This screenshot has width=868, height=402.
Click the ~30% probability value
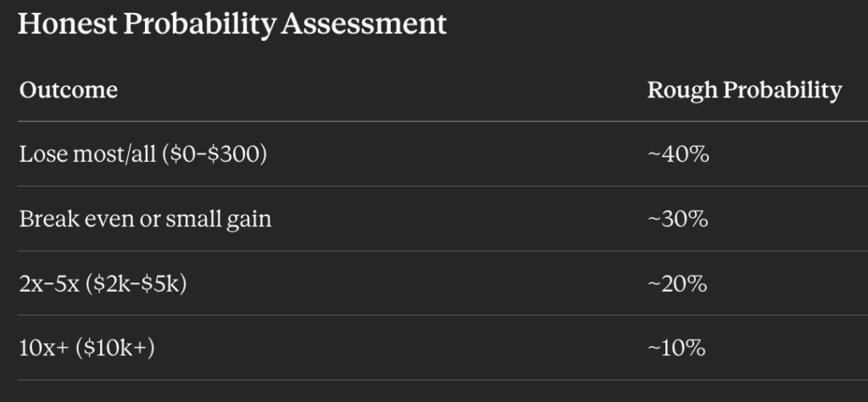pyautogui.click(x=677, y=219)
